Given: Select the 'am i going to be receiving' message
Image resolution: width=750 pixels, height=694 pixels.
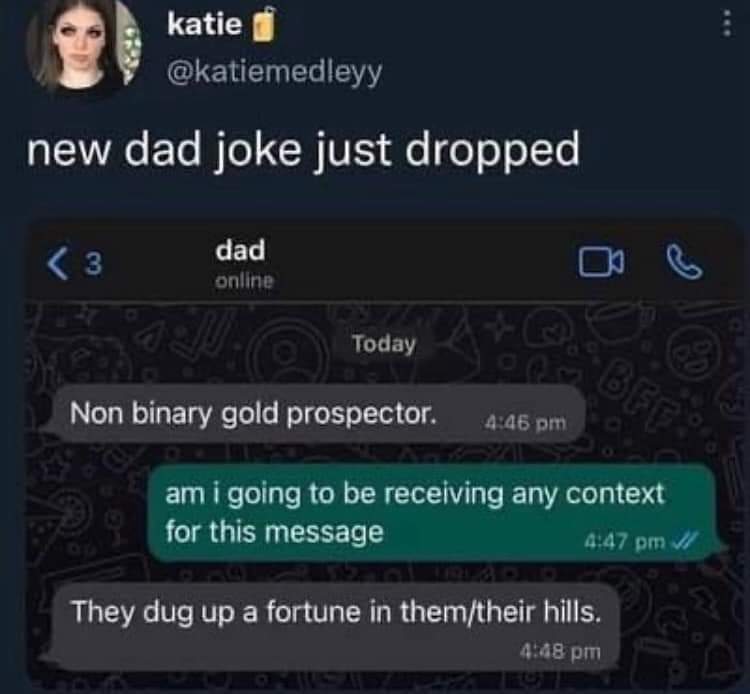Looking at the screenshot, I should click(x=432, y=512).
